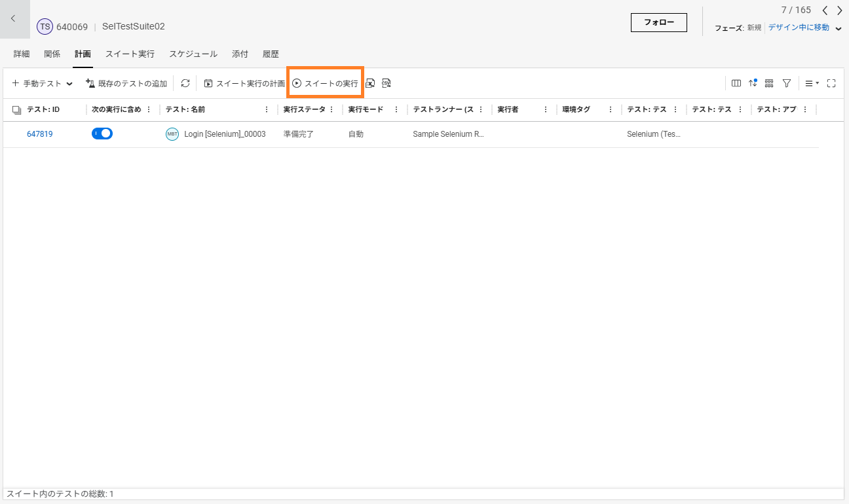
Task: Switch to the スイート実行 tab
Action: [x=130, y=54]
